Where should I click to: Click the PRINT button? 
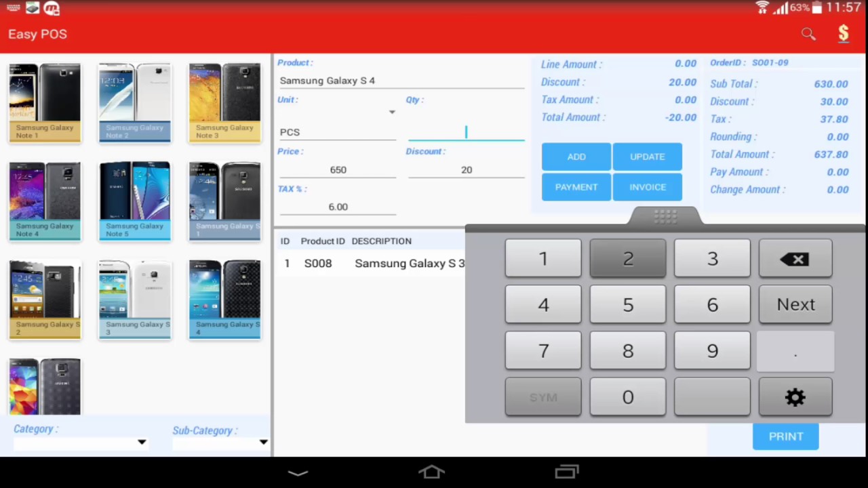786,436
